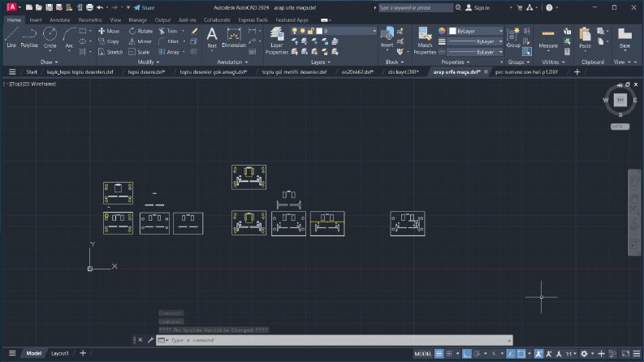The height and width of the screenshot is (362, 644).
Task: Expand the Utilities panel
Action: [x=553, y=62]
